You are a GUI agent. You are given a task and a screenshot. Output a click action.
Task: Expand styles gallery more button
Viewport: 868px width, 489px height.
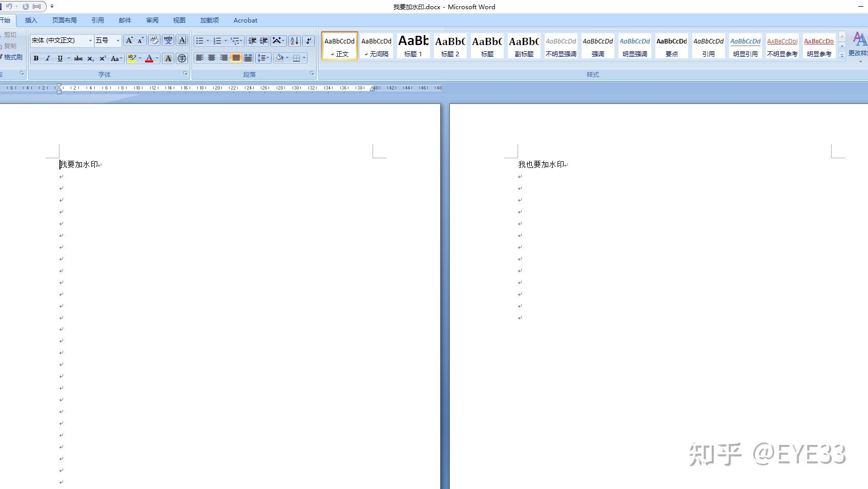click(x=842, y=56)
